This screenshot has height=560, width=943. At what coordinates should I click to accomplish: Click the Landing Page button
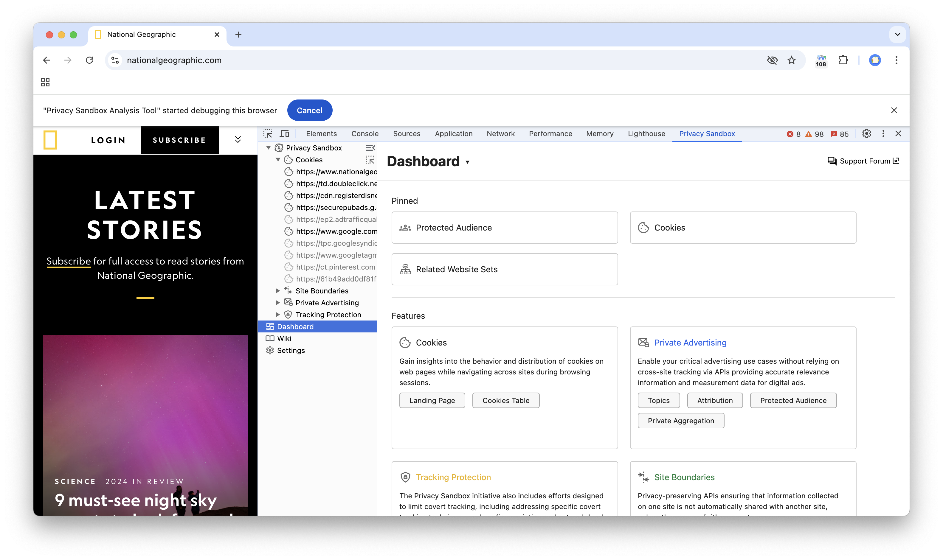click(x=432, y=400)
